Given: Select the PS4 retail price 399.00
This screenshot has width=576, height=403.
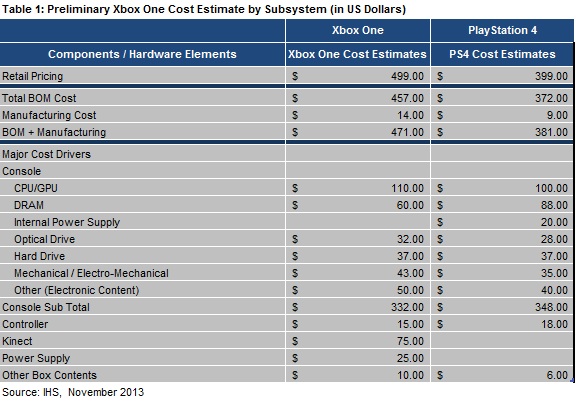Looking at the screenshot, I should click(x=551, y=76).
